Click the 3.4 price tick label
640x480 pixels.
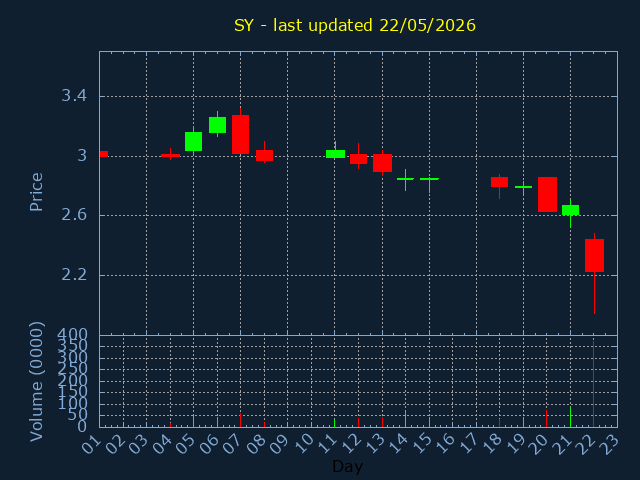(74, 96)
